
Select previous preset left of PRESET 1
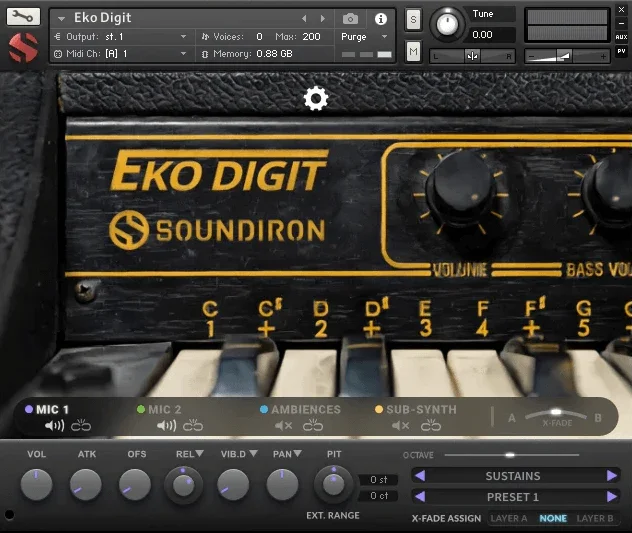click(420, 496)
